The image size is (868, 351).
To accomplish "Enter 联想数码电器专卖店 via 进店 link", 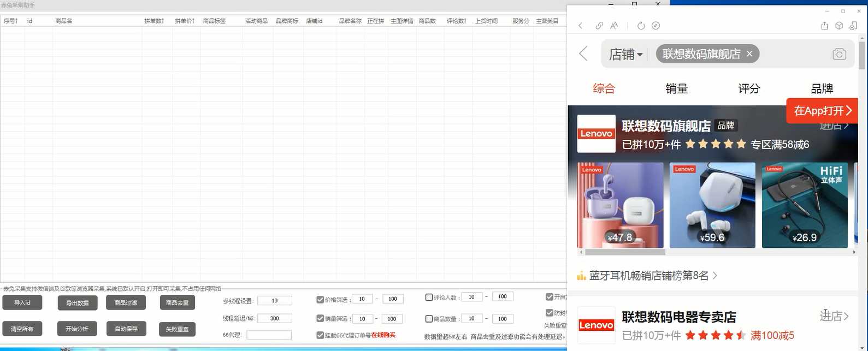I will click(834, 316).
